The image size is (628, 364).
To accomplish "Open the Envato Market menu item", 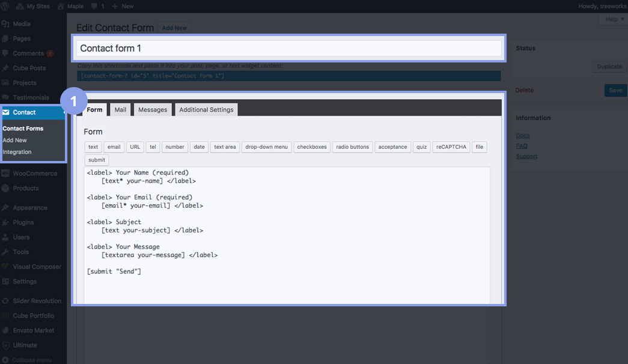I will coord(33,330).
